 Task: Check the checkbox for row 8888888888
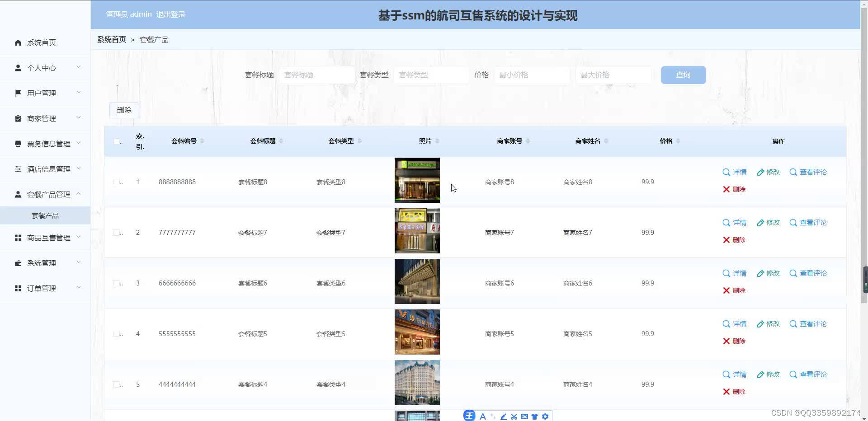(117, 182)
